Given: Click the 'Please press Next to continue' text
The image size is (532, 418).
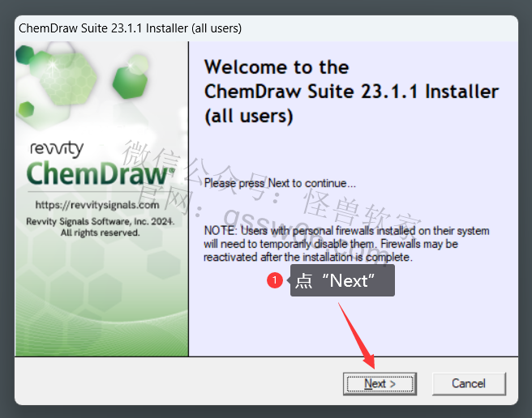Looking at the screenshot, I should click(x=280, y=183).
